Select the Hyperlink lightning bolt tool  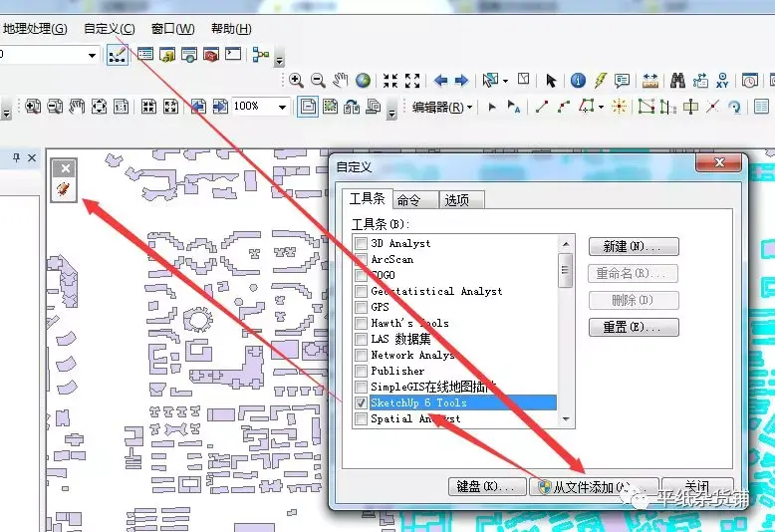click(600, 80)
